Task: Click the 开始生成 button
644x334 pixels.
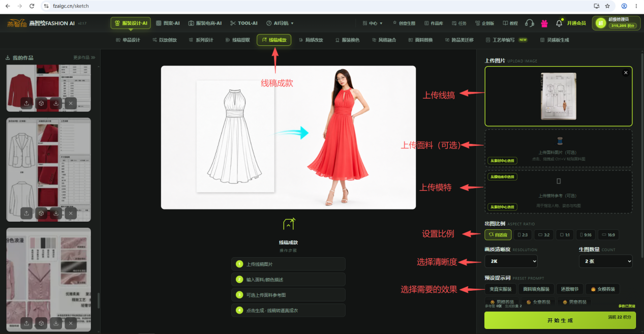Action: (560, 320)
